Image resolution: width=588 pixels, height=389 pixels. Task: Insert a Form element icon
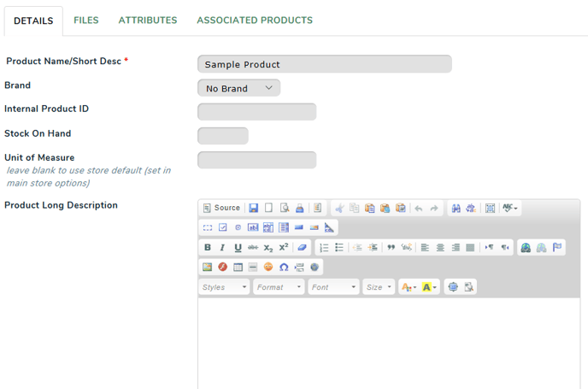click(x=208, y=227)
